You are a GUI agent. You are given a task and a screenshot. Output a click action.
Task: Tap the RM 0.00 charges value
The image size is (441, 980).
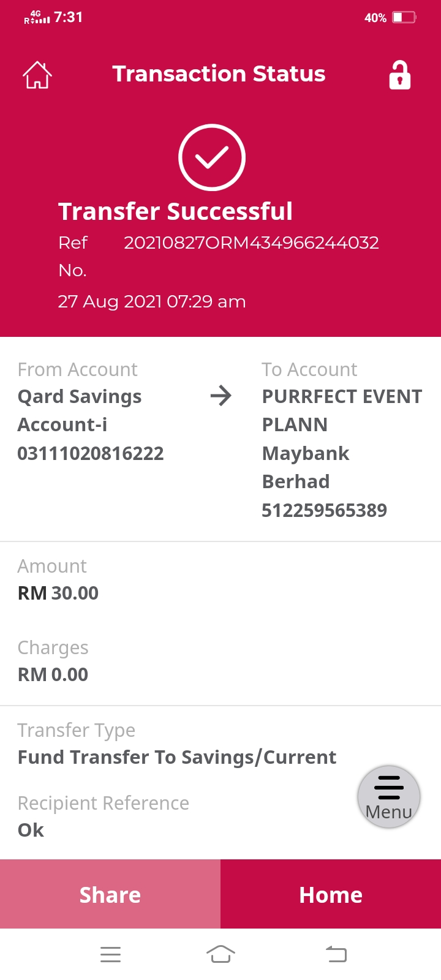[x=53, y=674]
